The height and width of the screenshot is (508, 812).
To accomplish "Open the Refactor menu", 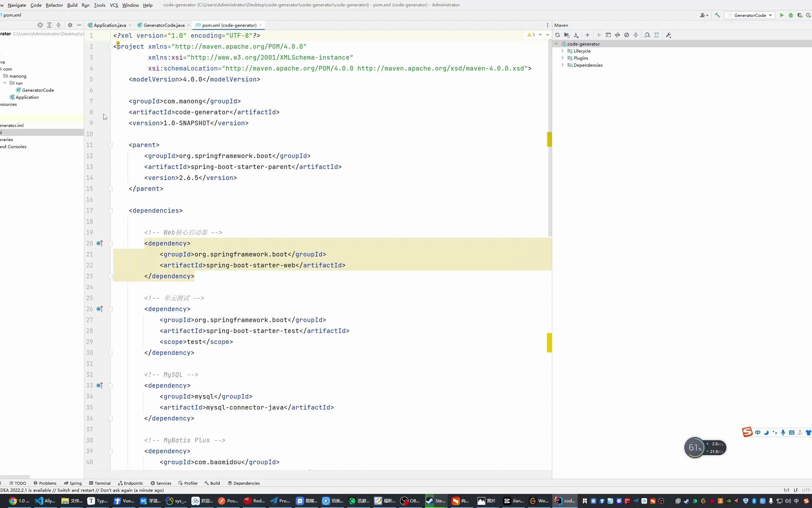I will click(54, 5).
